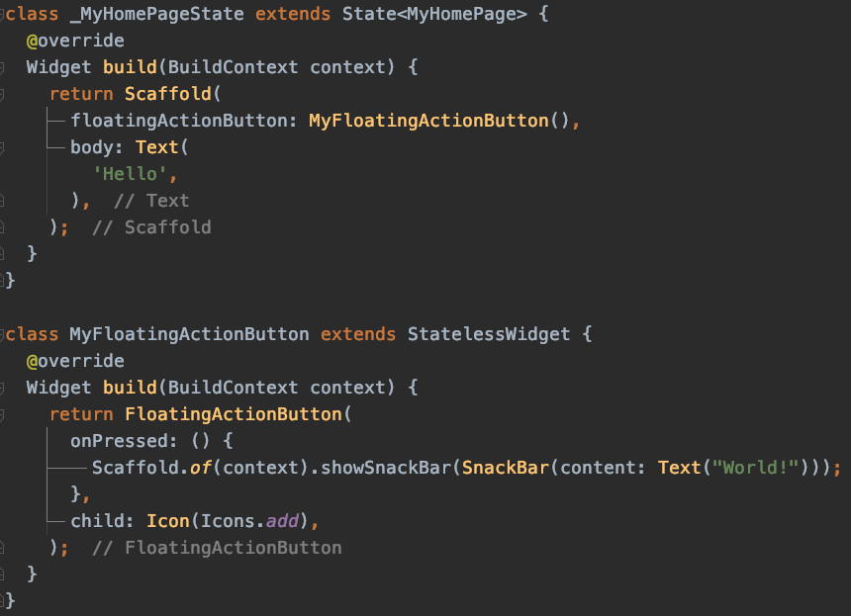The width and height of the screenshot is (851, 616).
Task: Click the '// FloatingActionButton' closing label comment
Action: tap(217, 547)
